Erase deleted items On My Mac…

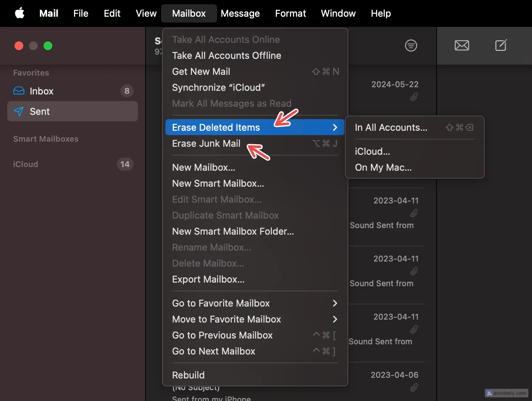414,167
